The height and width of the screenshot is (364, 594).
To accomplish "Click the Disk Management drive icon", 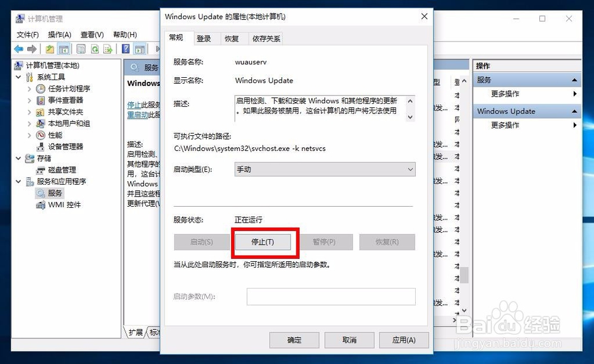I will (x=40, y=170).
